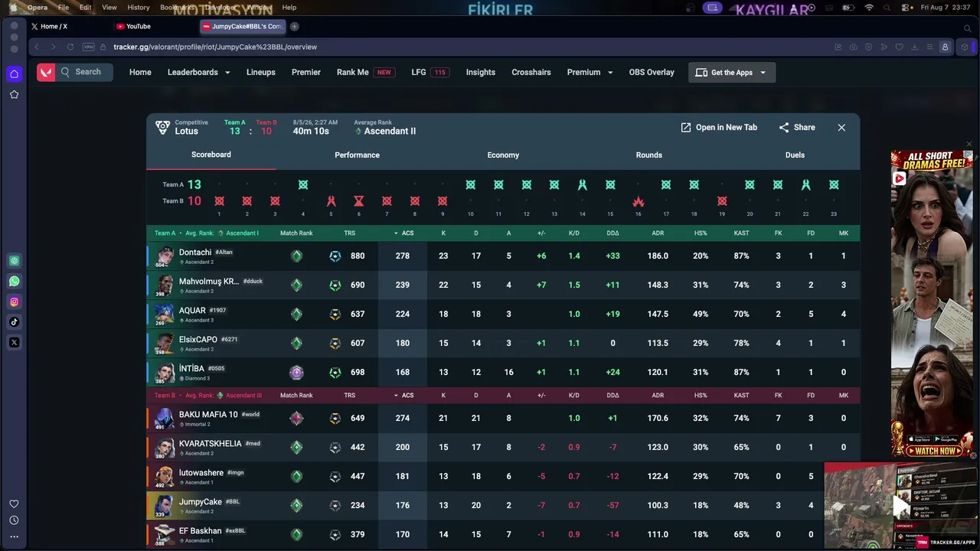Open match in new tab

pos(719,128)
